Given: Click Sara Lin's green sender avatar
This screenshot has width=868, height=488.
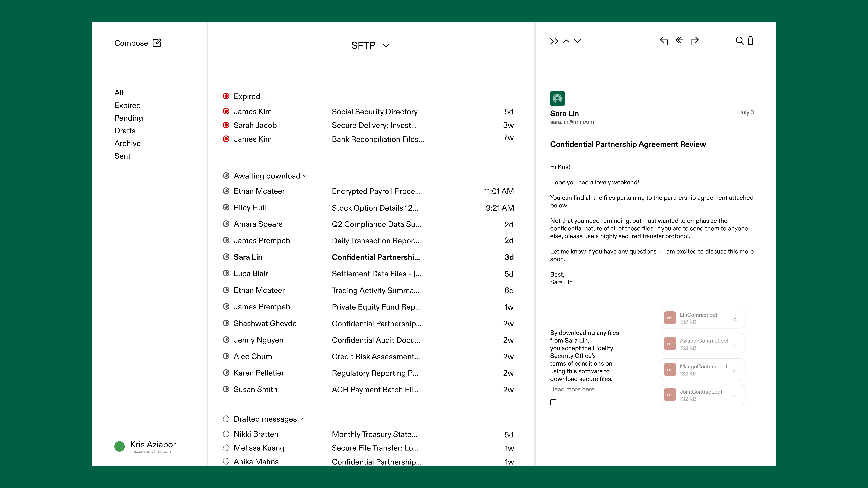Looking at the screenshot, I should coord(557,98).
